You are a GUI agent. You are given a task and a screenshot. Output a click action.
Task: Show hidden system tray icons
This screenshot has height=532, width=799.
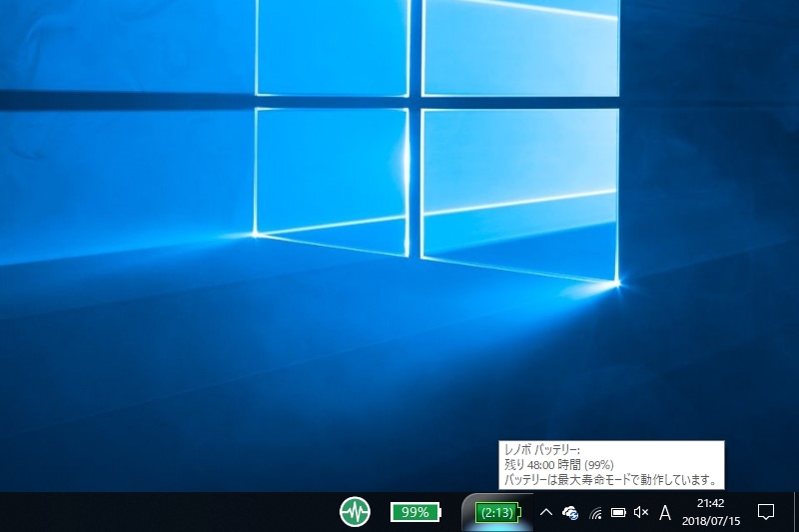click(545, 512)
